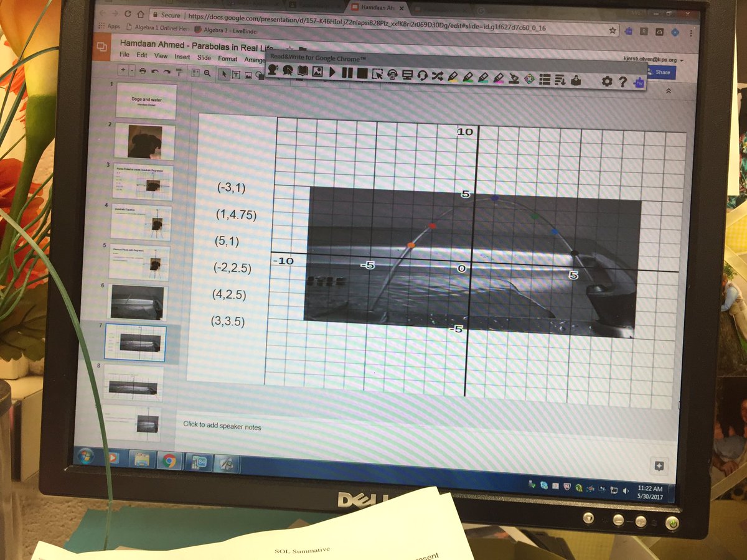Click the orange dot on the parabola
This screenshot has height=560, width=747.
(411, 246)
